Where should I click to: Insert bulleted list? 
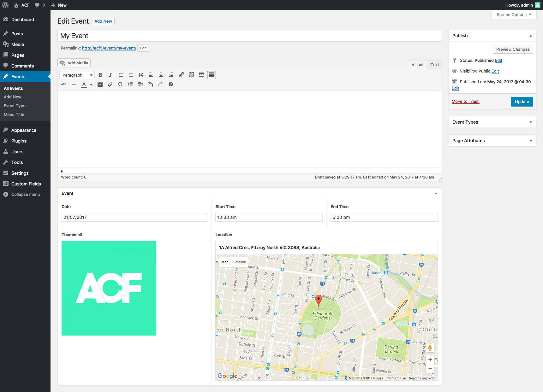121,75
